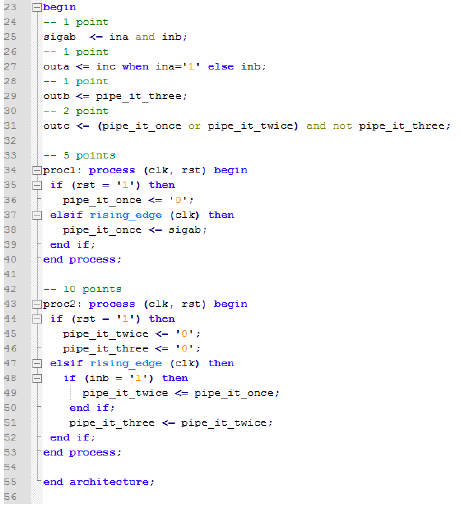Click 'rising_edge' on line 47
This screenshot has width=460, height=510.
click(126, 363)
